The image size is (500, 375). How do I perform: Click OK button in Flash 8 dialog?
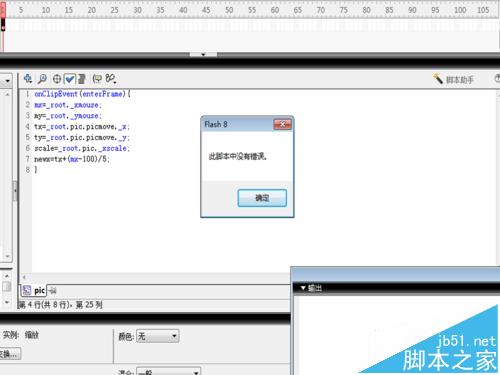pyautogui.click(x=262, y=198)
